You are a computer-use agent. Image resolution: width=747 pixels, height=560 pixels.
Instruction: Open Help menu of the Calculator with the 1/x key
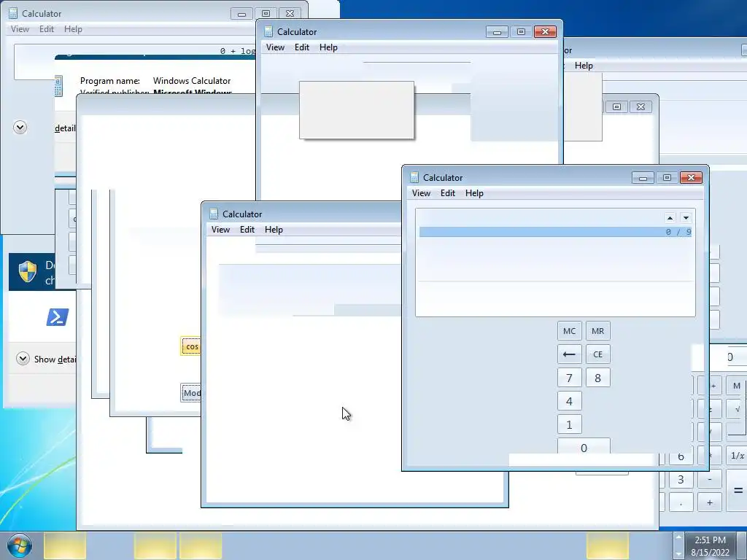[x=584, y=66]
